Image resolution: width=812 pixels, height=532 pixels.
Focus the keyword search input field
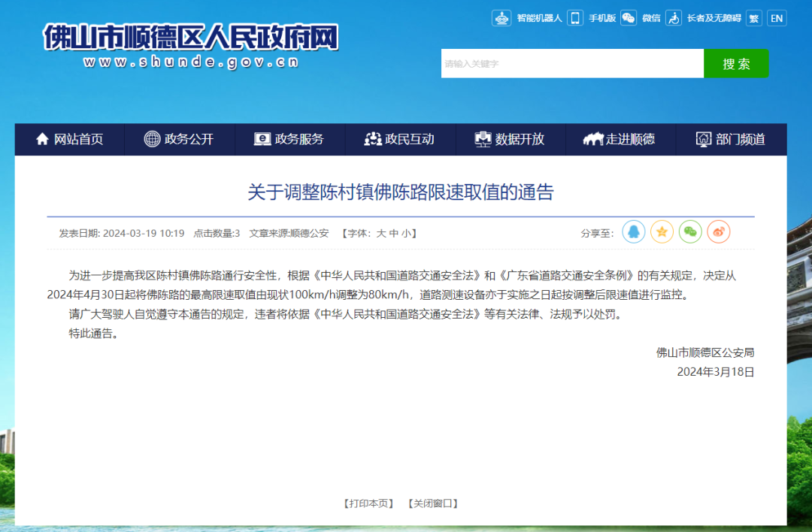click(x=571, y=64)
